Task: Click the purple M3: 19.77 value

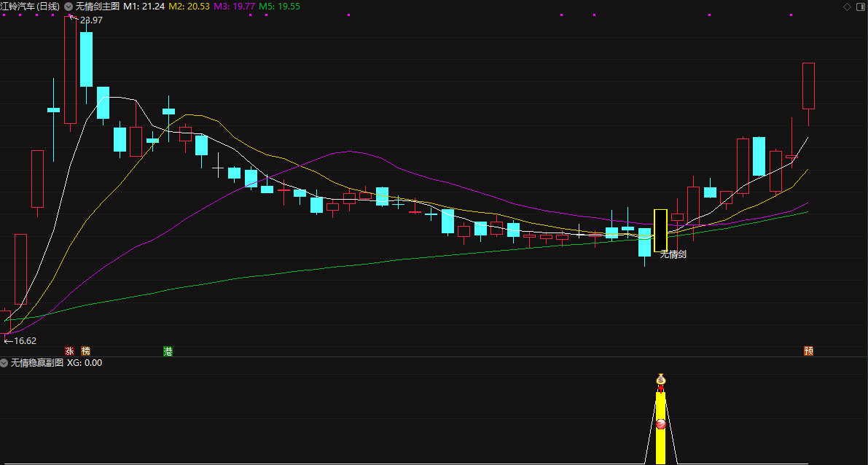Action: [234, 7]
